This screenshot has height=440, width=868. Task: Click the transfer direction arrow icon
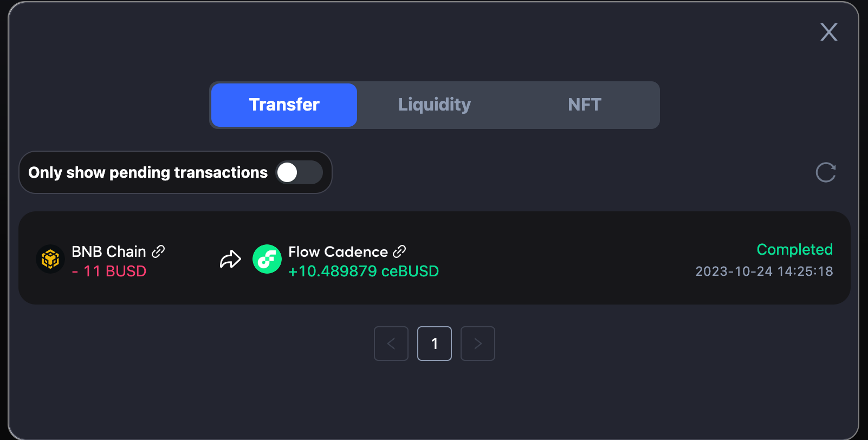(x=230, y=260)
